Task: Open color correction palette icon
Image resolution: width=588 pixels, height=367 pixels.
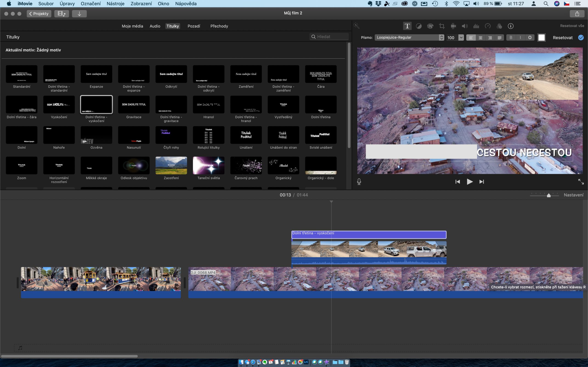Action: [x=430, y=26]
